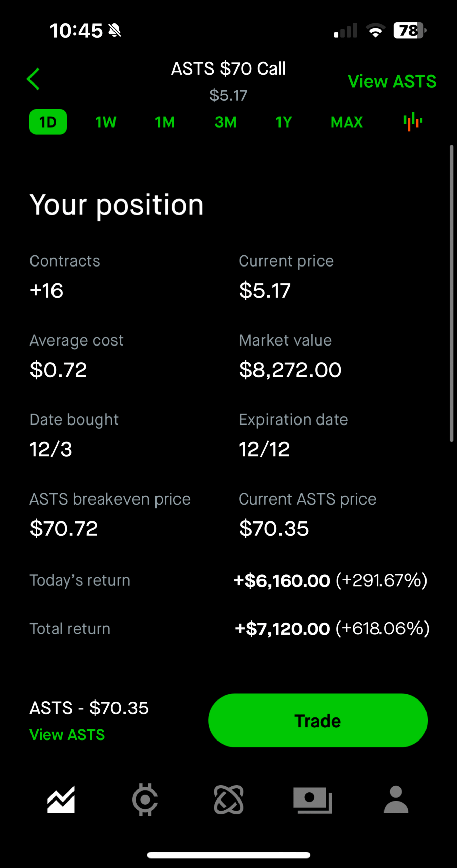
Task: Select the 1Y chart range
Action: coord(284,122)
